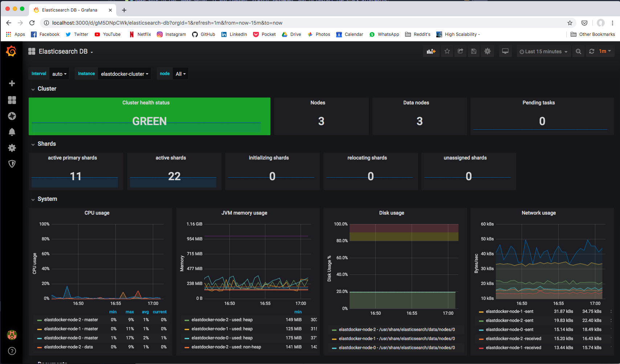Star this dashboard as favorite
The width and height of the screenshot is (620, 364).
(x=447, y=51)
